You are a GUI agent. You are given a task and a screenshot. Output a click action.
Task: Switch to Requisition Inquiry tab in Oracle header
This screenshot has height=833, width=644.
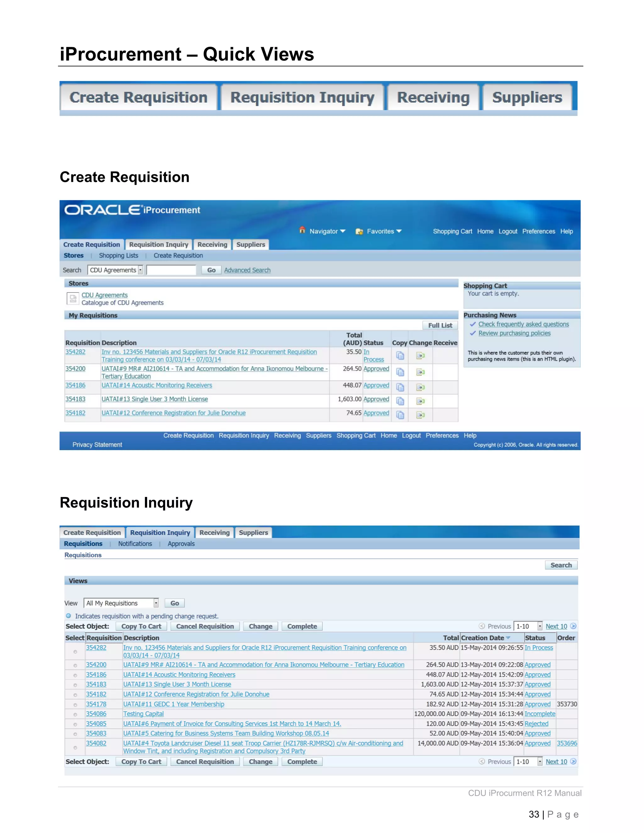coord(159,245)
